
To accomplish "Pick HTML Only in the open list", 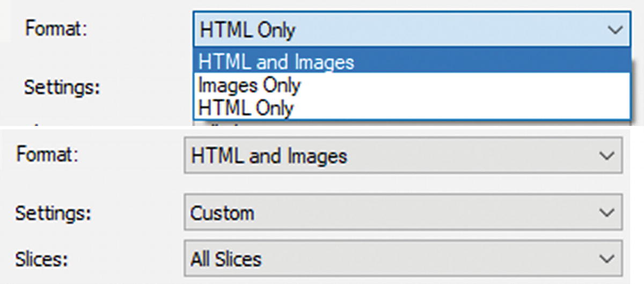I will [x=246, y=108].
